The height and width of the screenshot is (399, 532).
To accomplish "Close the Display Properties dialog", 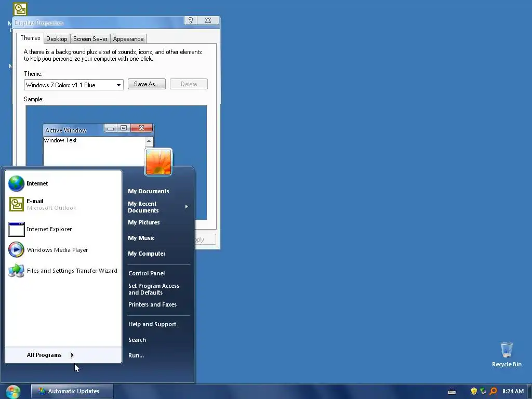I will pos(208,20).
